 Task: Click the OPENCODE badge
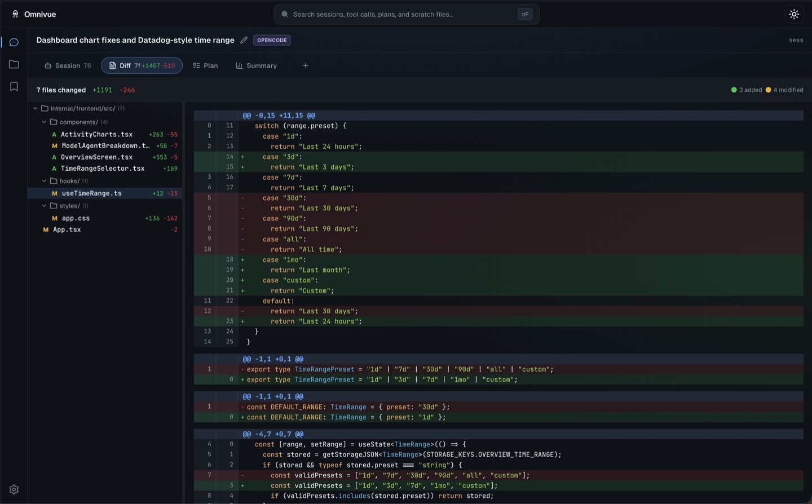tap(272, 40)
